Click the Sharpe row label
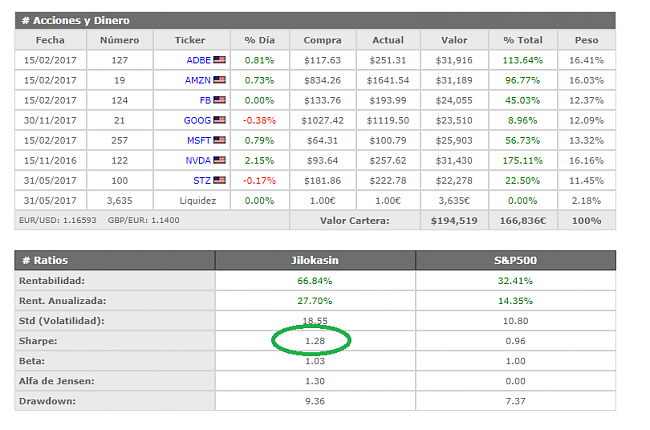 click(x=38, y=341)
